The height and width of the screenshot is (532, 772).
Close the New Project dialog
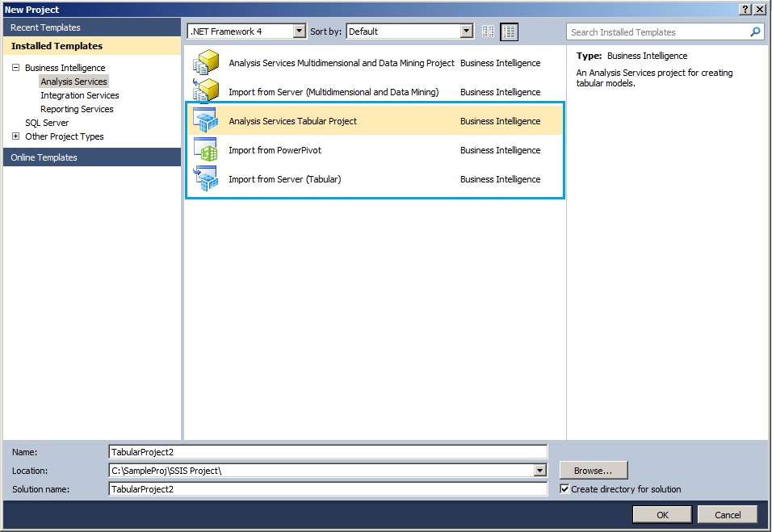pyautogui.click(x=760, y=10)
